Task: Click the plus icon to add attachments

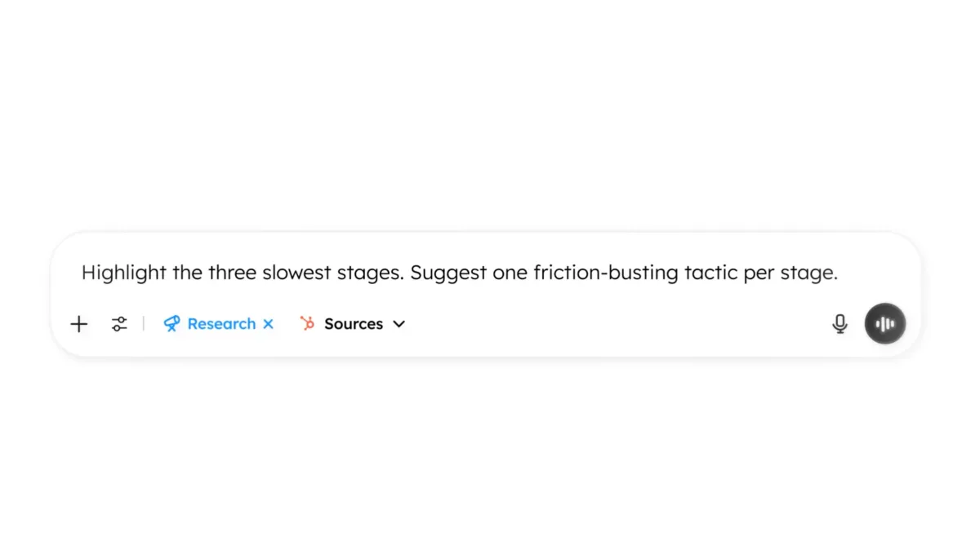Action: click(78, 324)
